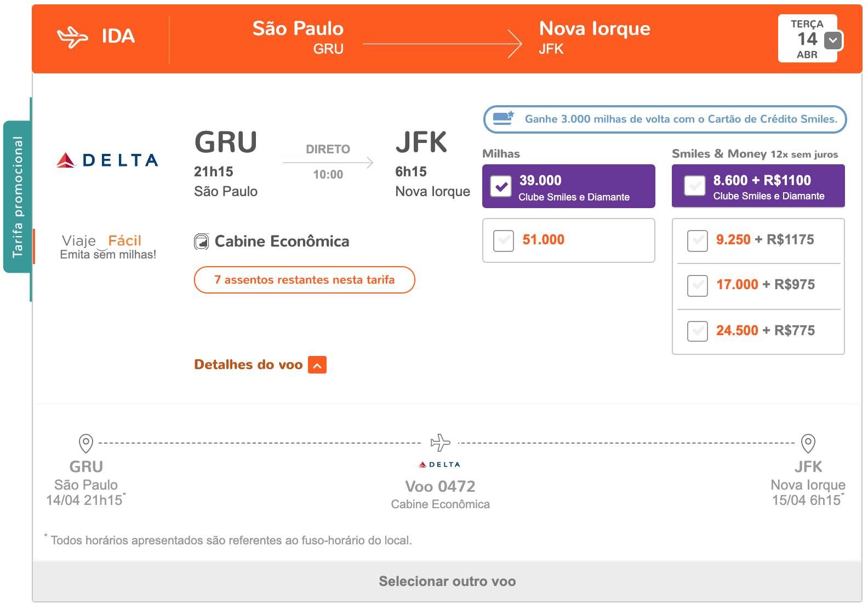Click the Tarifa promocional side tab

point(18,197)
